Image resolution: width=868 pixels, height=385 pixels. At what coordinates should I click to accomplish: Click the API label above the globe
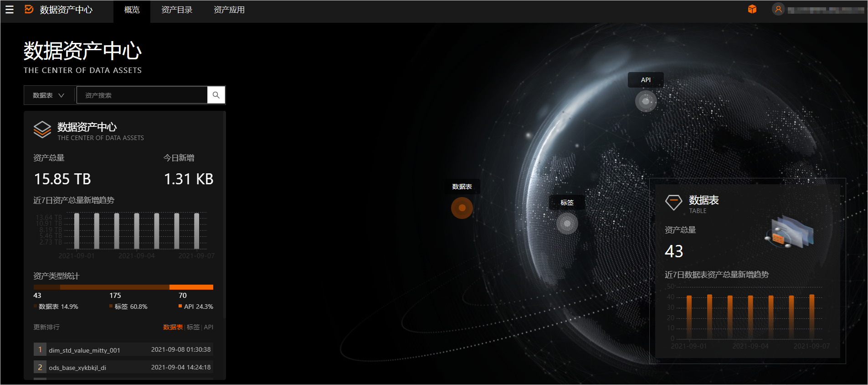coord(646,80)
